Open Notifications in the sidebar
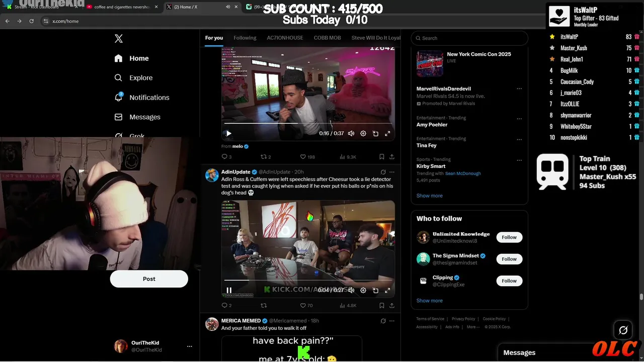 [x=142, y=98]
